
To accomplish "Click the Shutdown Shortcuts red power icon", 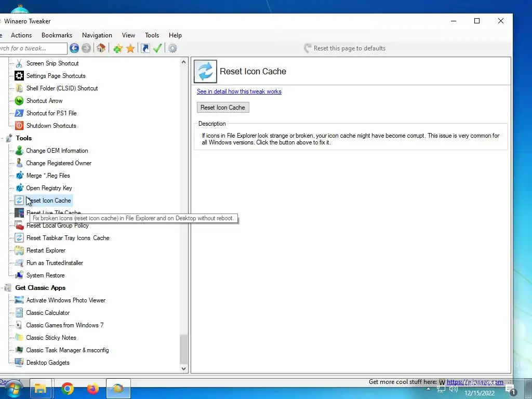I will 19,126.
